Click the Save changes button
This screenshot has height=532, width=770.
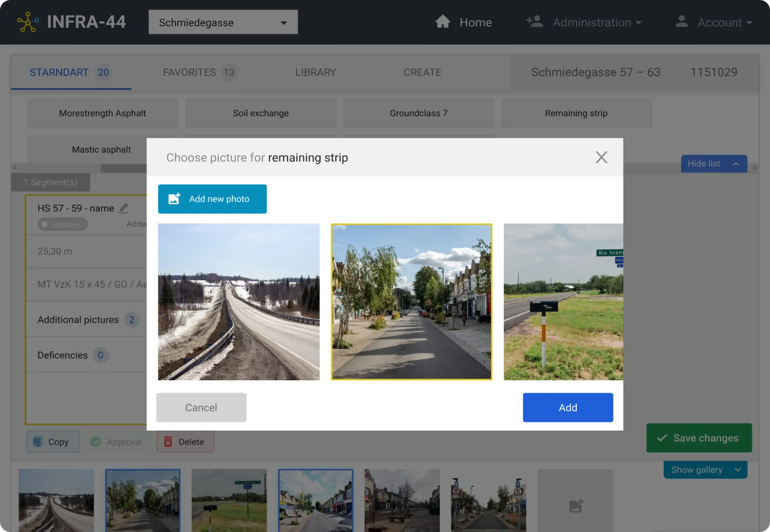pyautogui.click(x=699, y=438)
